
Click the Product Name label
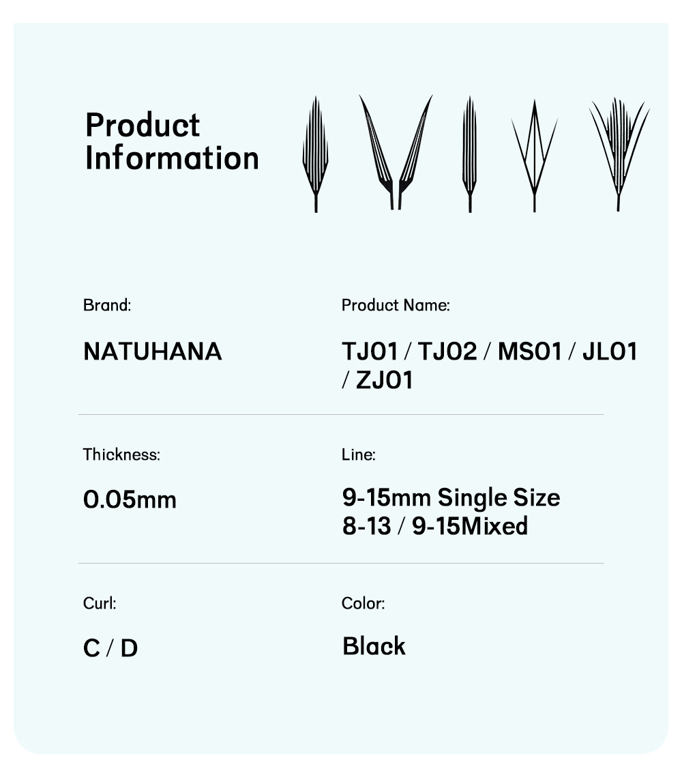396,305
